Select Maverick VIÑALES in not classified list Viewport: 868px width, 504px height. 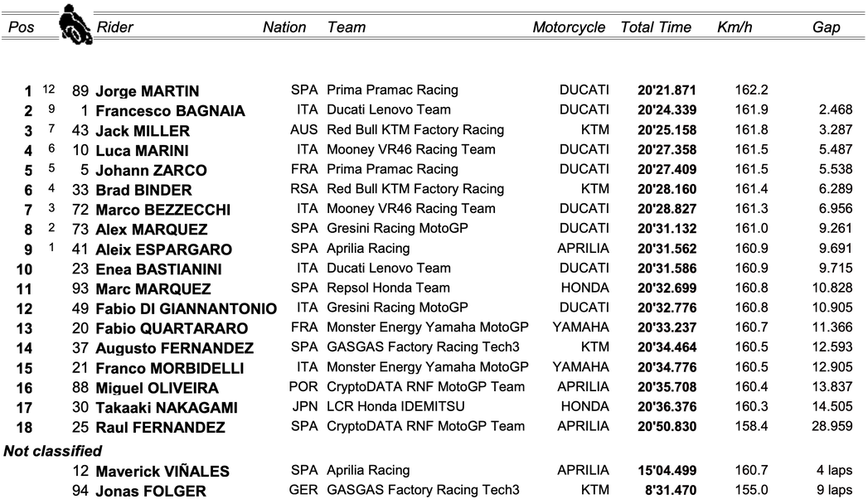[162, 472]
